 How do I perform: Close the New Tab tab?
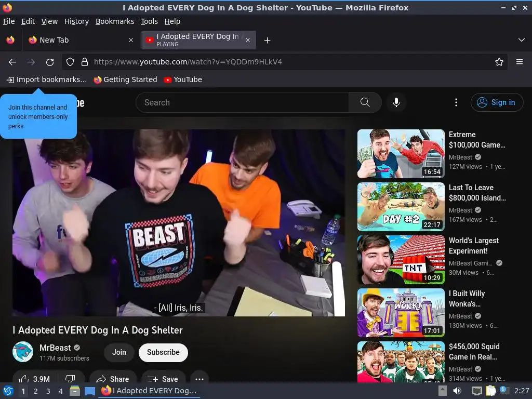pos(131,40)
